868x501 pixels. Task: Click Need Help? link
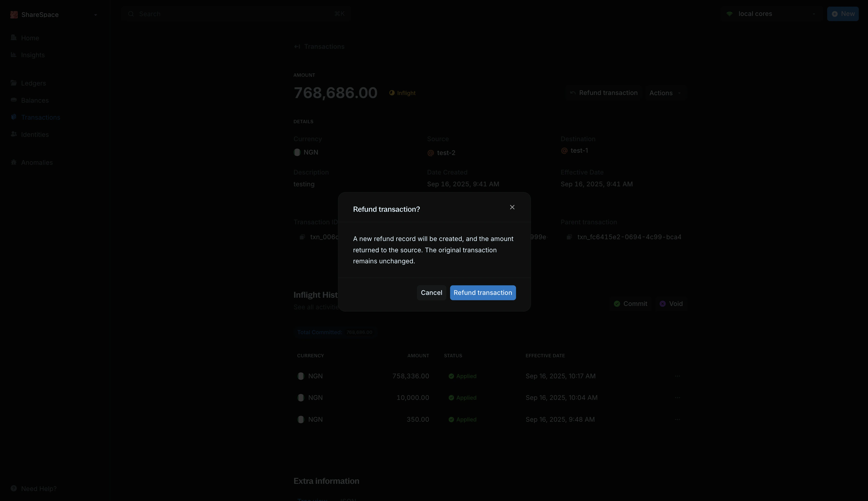[39, 489]
